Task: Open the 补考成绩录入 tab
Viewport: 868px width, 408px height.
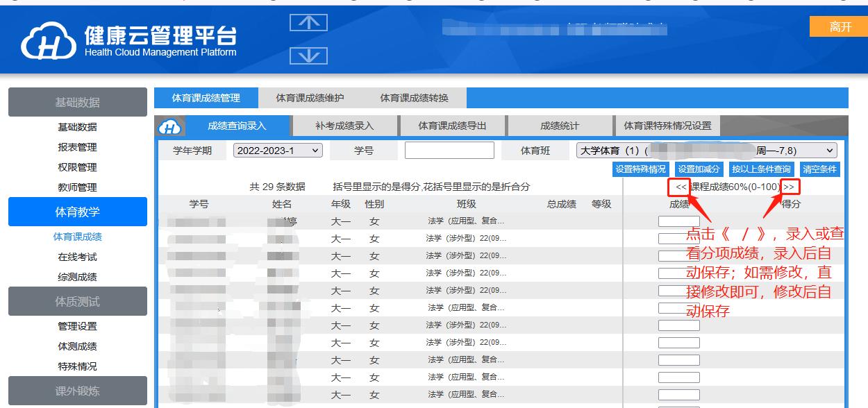Action: [344, 126]
